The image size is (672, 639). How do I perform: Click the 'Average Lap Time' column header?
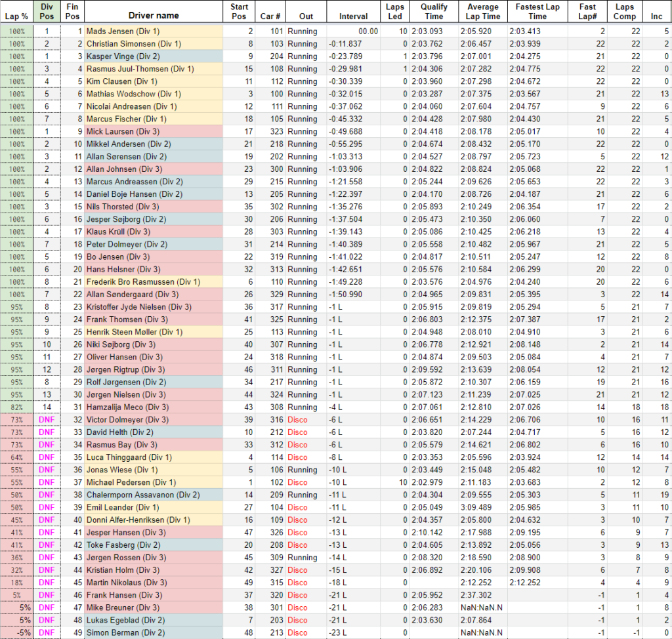482,12
